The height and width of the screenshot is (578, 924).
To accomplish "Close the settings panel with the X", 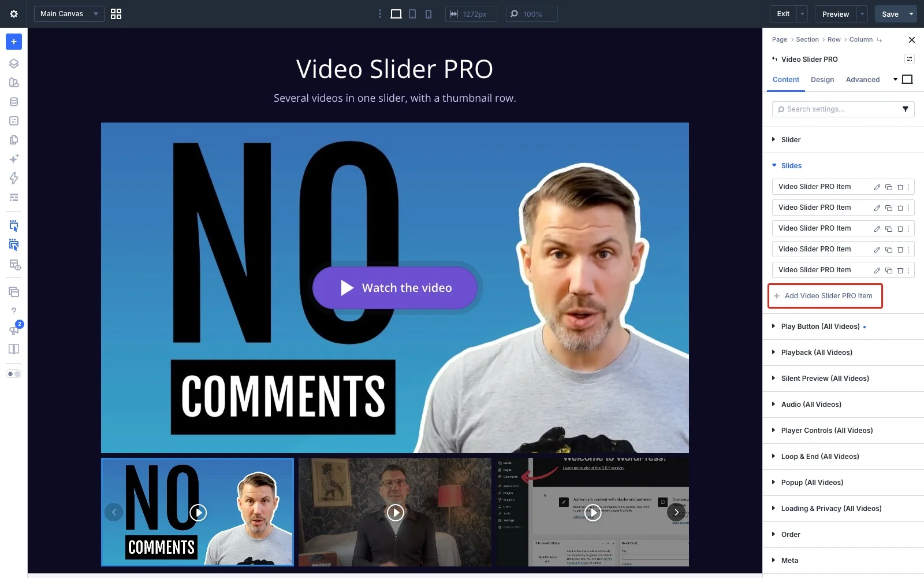I will point(912,40).
